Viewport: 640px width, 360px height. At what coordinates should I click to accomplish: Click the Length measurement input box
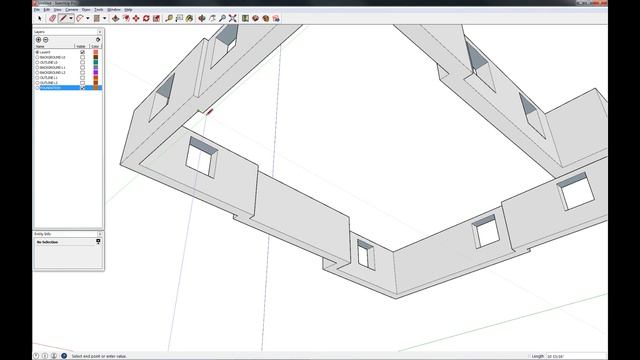pos(576,356)
